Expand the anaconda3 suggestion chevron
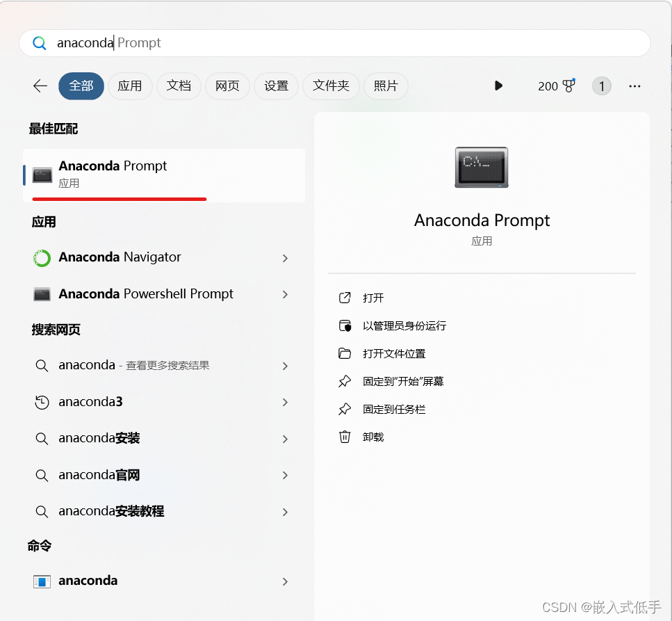672x621 pixels. 285,402
